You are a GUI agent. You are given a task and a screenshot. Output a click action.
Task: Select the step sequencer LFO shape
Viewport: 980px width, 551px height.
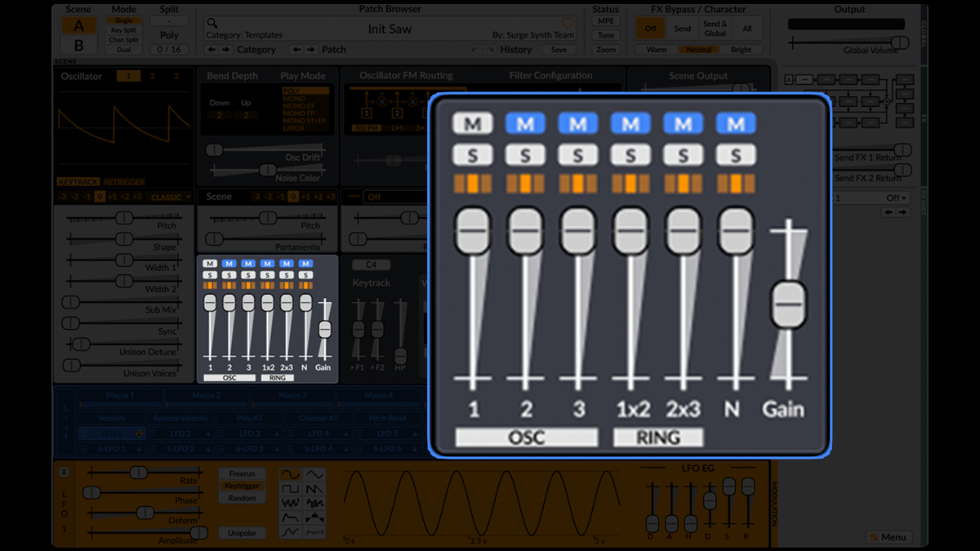pyautogui.click(x=315, y=517)
